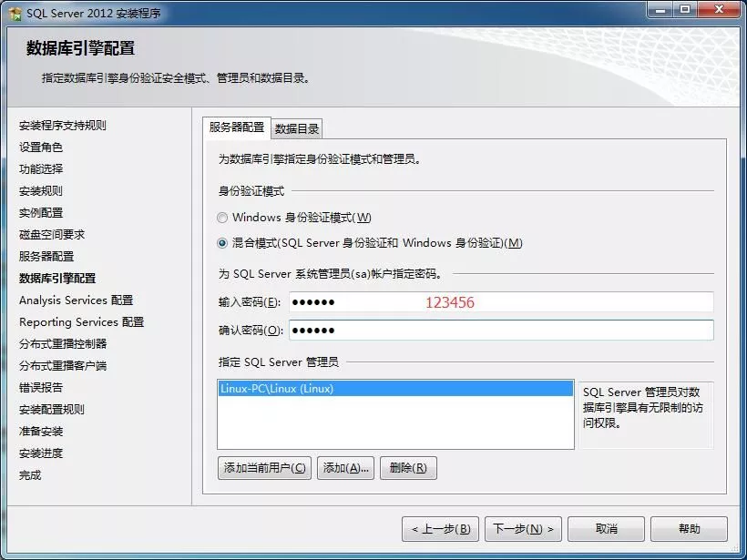Switch to the 服务器配置 tab
747x560 pixels.
(x=237, y=127)
